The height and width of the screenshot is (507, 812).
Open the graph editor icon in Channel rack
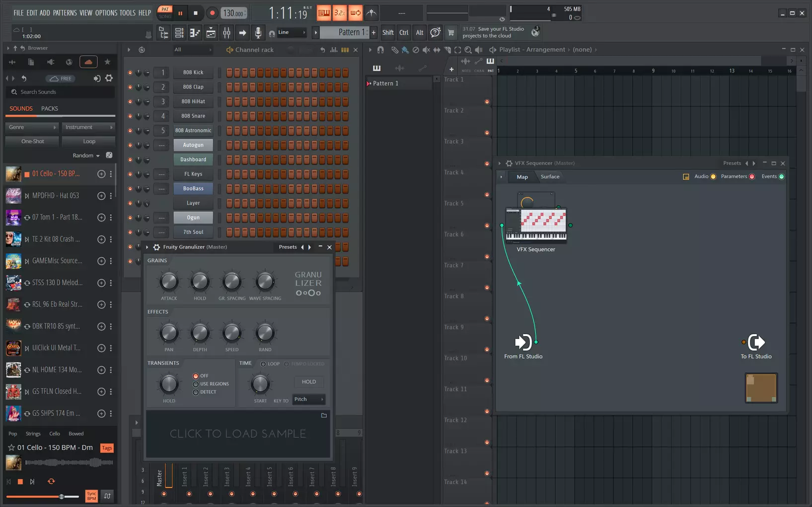click(334, 50)
